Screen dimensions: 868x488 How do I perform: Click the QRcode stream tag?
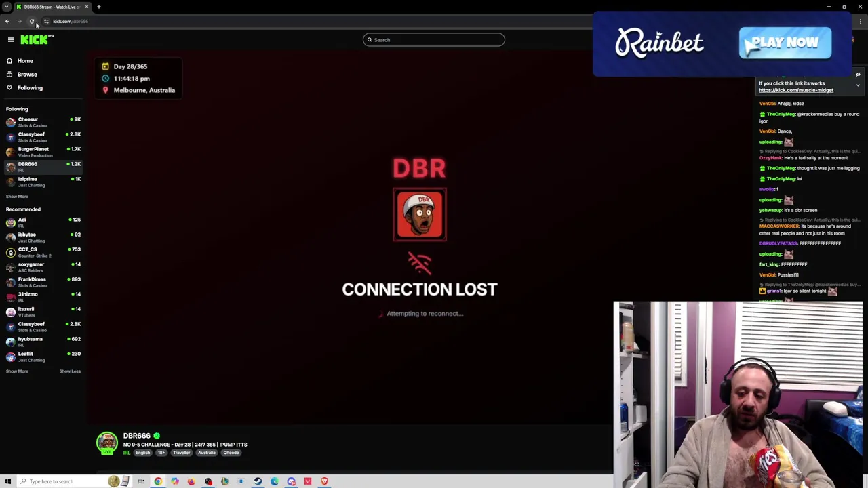[231, 453]
